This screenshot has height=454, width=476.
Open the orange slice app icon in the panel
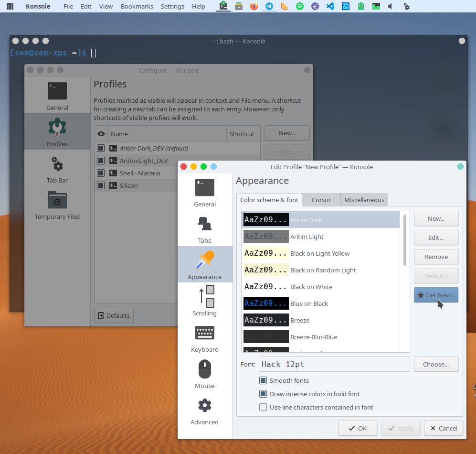pos(285,6)
